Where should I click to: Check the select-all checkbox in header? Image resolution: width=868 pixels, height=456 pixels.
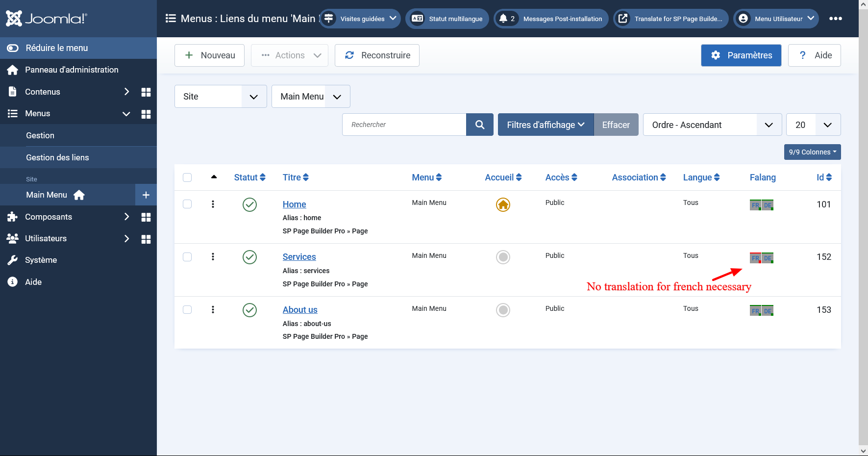pos(187,177)
